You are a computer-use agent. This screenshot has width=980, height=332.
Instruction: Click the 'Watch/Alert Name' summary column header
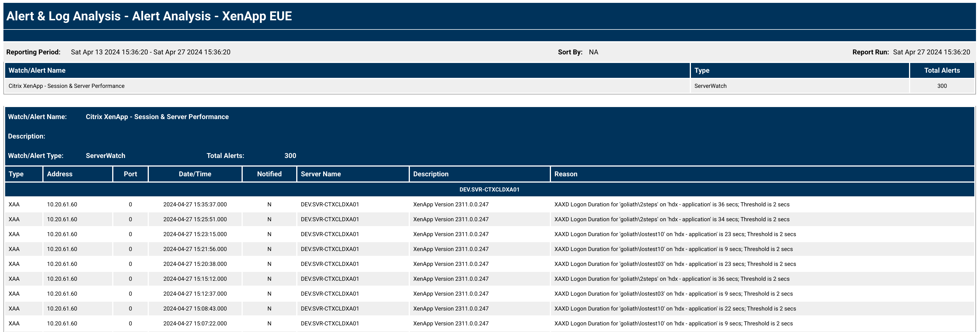[347, 70]
